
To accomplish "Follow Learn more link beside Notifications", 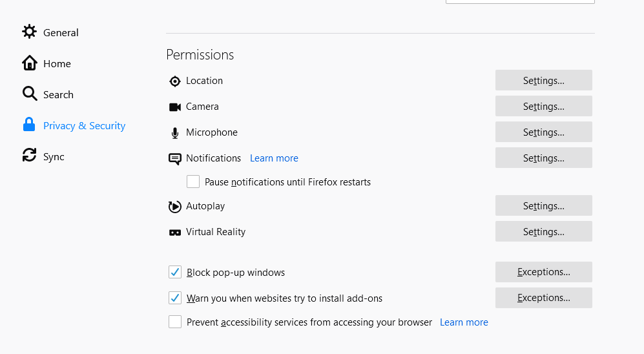I will pyautogui.click(x=274, y=158).
